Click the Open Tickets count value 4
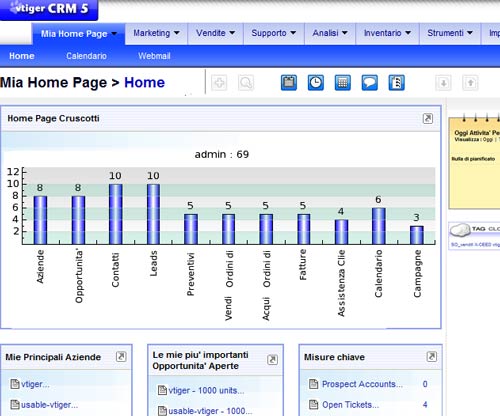This screenshot has width=500, height=416. tap(425, 405)
